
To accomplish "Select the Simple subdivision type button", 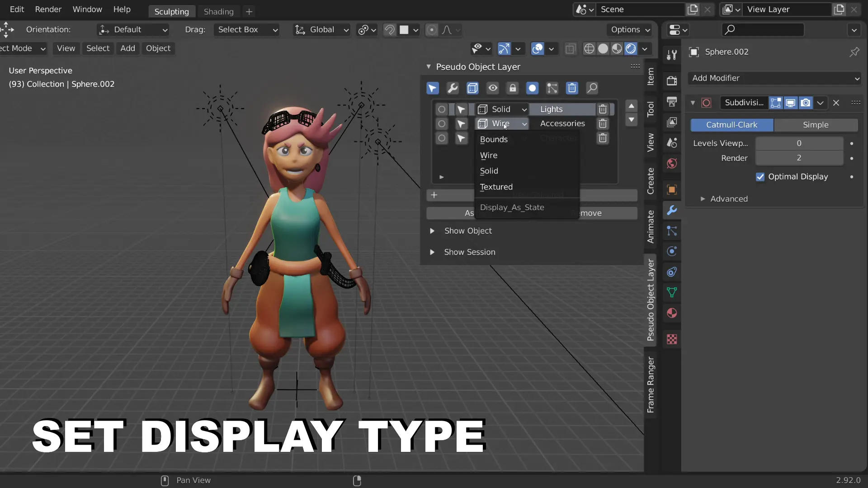I will 816,125.
